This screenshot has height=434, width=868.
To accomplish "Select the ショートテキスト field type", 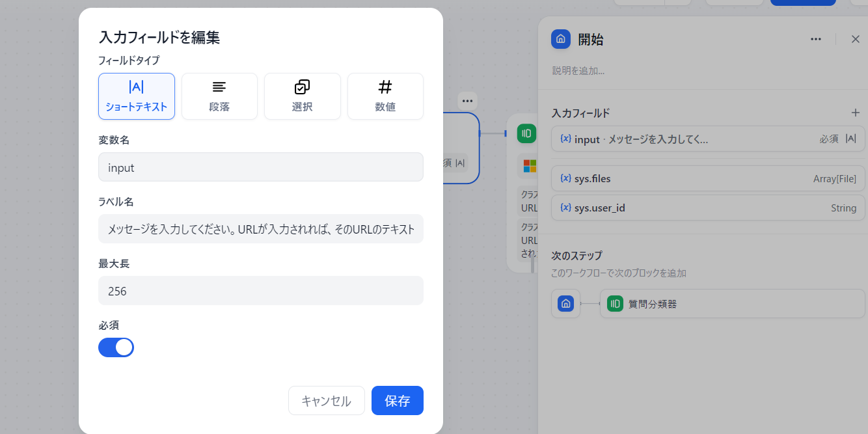I will (137, 96).
